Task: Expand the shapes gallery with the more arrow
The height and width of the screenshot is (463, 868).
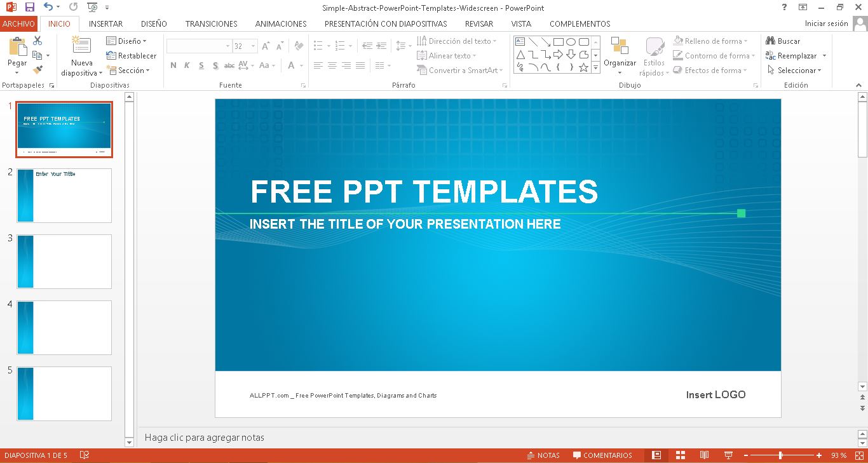Action: tap(595, 67)
